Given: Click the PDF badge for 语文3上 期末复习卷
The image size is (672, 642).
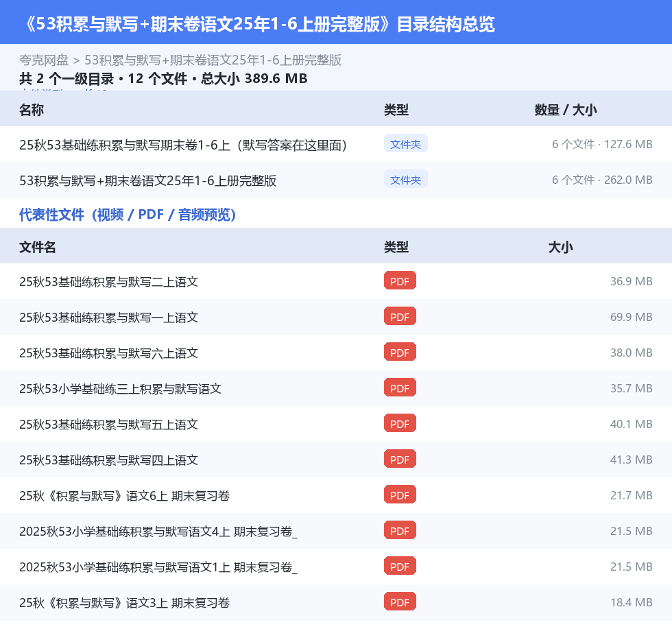Looking at the screenshot, I should point(400,602).
